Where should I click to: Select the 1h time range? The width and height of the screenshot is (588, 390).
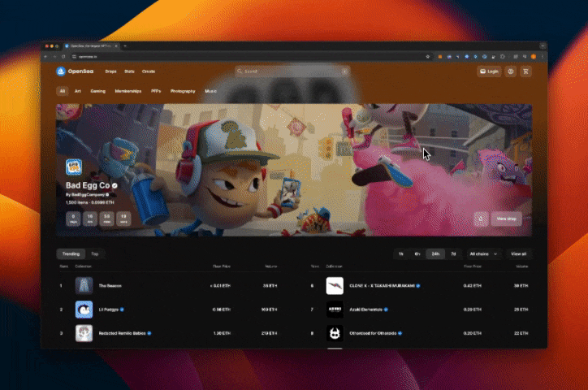click(x=401, y=253)
